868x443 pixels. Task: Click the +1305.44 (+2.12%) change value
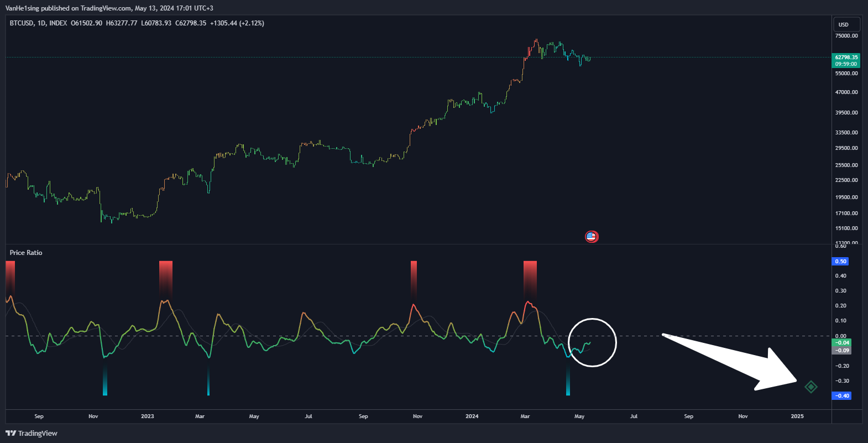237,23
